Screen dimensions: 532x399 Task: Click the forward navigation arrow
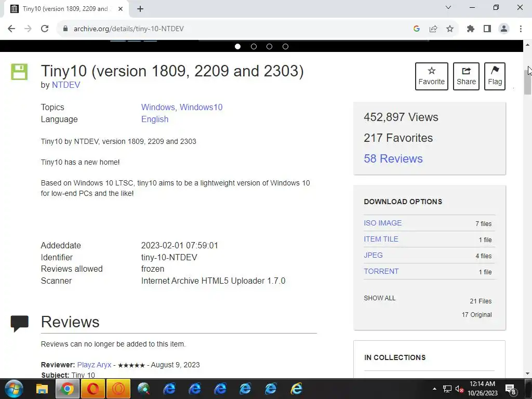[28, 29]
